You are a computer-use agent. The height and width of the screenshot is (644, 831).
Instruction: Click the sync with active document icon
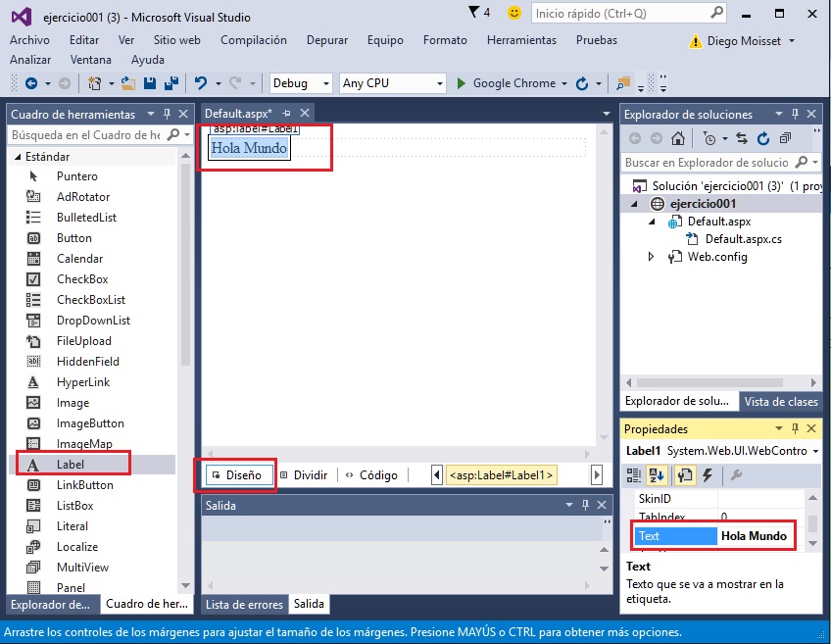[742, 139]
